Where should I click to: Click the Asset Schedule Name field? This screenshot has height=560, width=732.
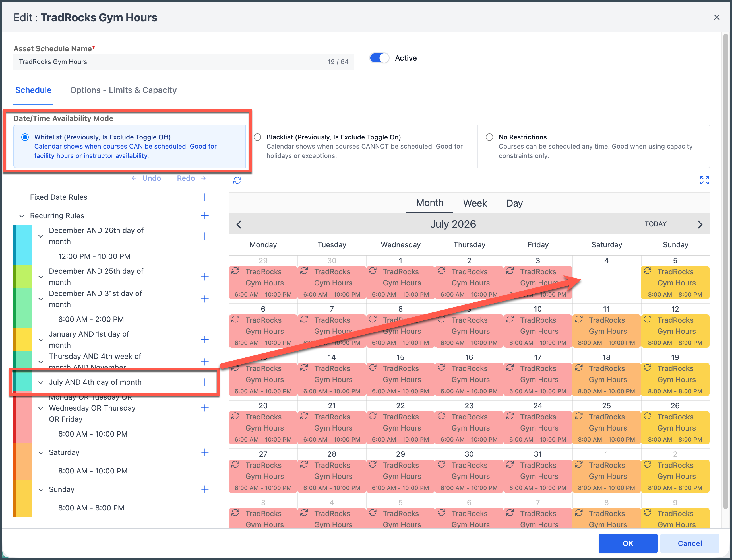pyautogui.click(x=167, y=62)
